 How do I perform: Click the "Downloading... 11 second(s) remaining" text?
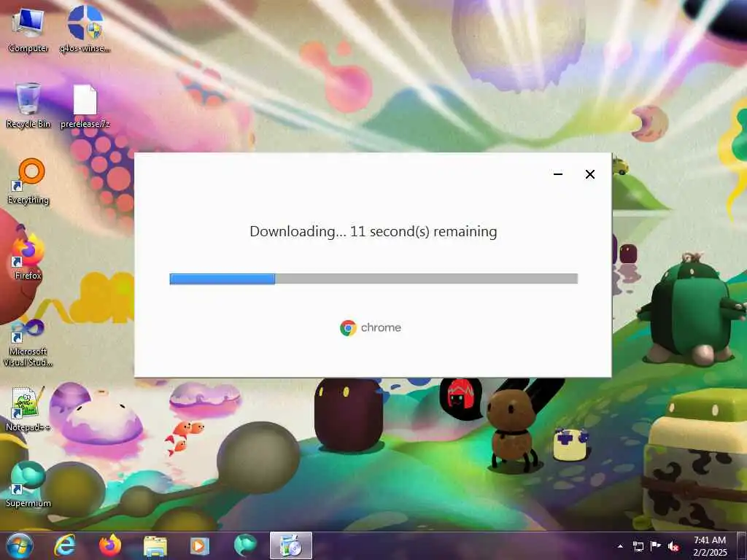coord(373,231)
